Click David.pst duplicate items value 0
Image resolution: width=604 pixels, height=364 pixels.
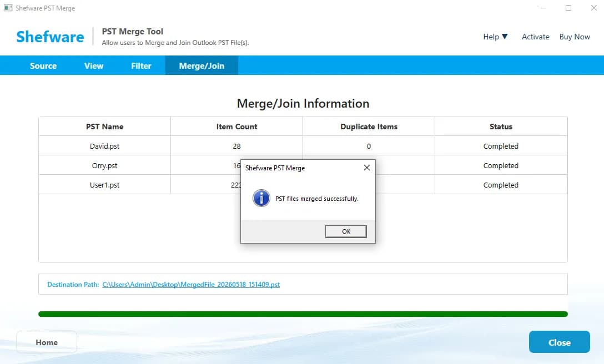point(369,146)
